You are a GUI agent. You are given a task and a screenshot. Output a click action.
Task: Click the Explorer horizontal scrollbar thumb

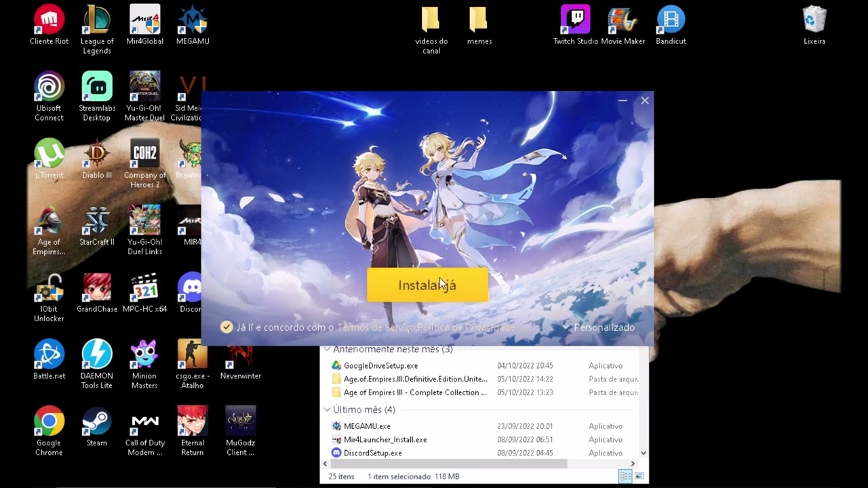pos(449,464)
